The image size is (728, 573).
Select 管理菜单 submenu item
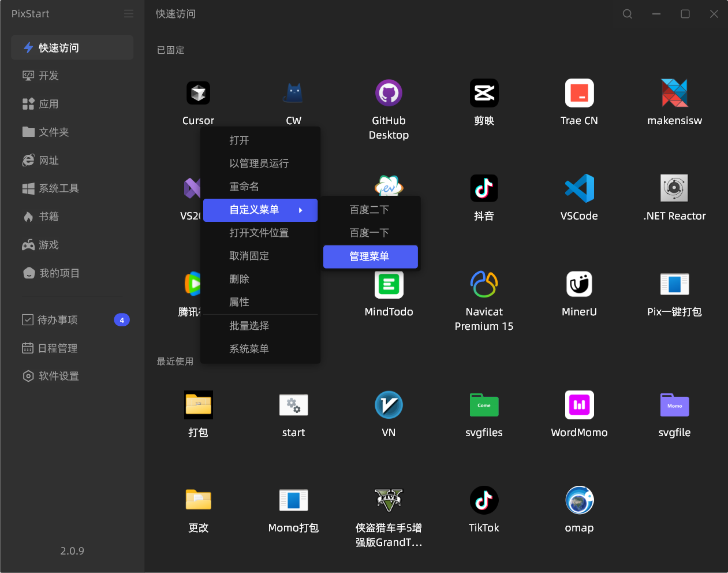point(371,256)
